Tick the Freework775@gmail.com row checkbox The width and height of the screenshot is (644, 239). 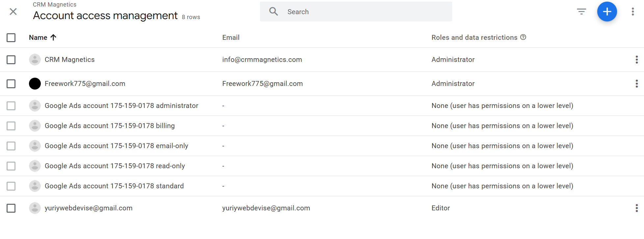click(x=11, y=84)
